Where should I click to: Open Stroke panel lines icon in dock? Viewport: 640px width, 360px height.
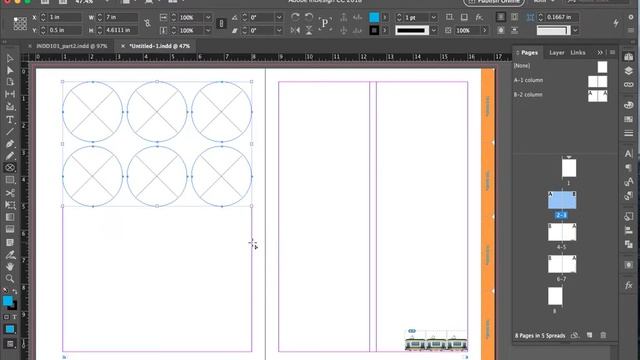click(629, 133)
